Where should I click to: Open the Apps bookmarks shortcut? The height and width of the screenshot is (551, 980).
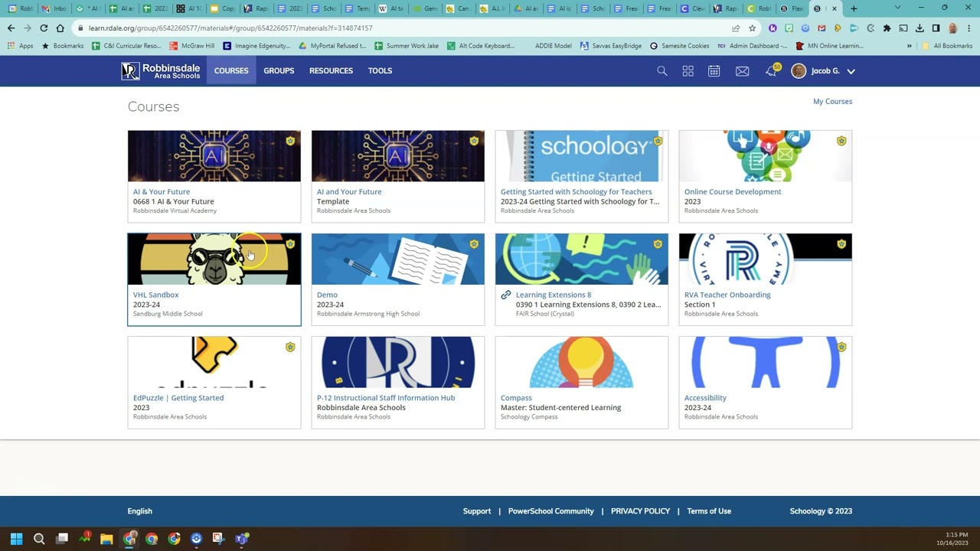point(21,46)
